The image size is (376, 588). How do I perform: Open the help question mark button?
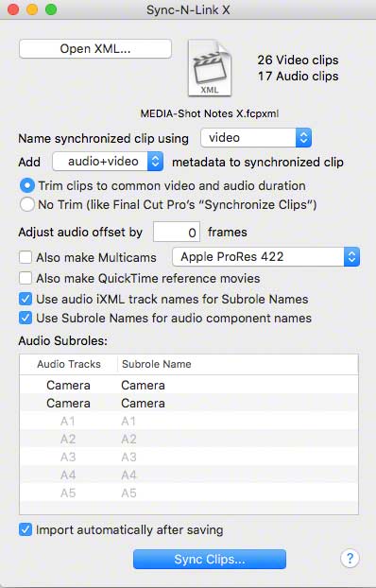[x=350, y=559]
